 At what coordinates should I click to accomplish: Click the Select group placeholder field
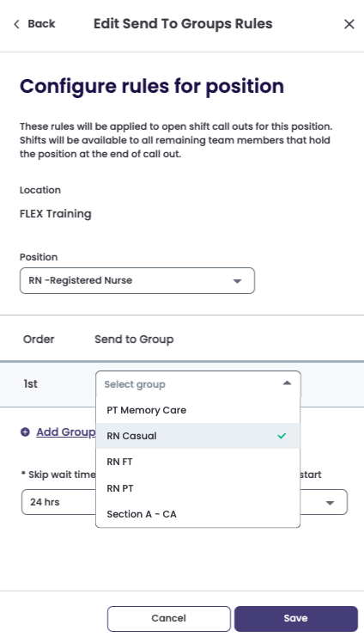(198, 384)
